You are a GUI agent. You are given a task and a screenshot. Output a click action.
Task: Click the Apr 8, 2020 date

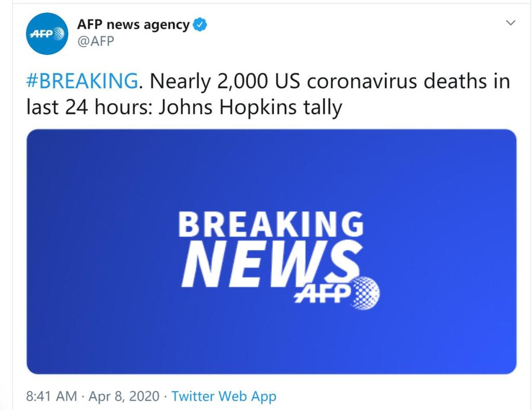tap(124, 396)
